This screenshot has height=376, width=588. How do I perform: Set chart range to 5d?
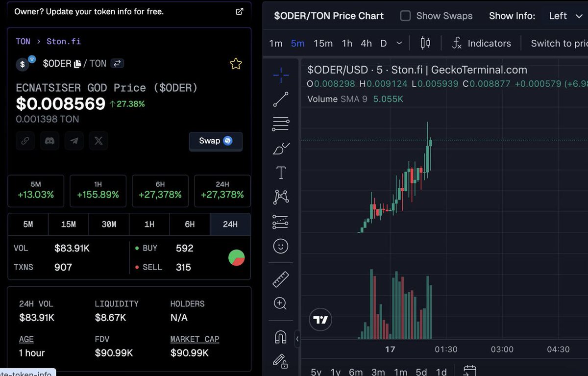(421, 372)
